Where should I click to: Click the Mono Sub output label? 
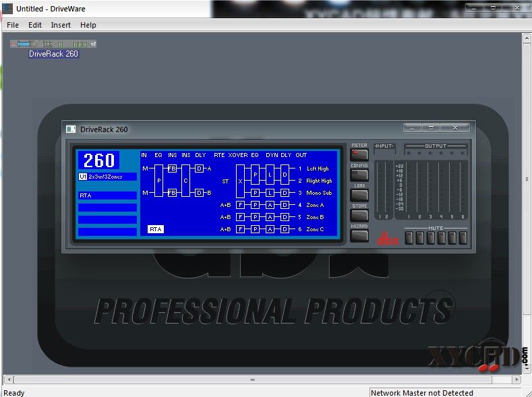click(319, 193)
